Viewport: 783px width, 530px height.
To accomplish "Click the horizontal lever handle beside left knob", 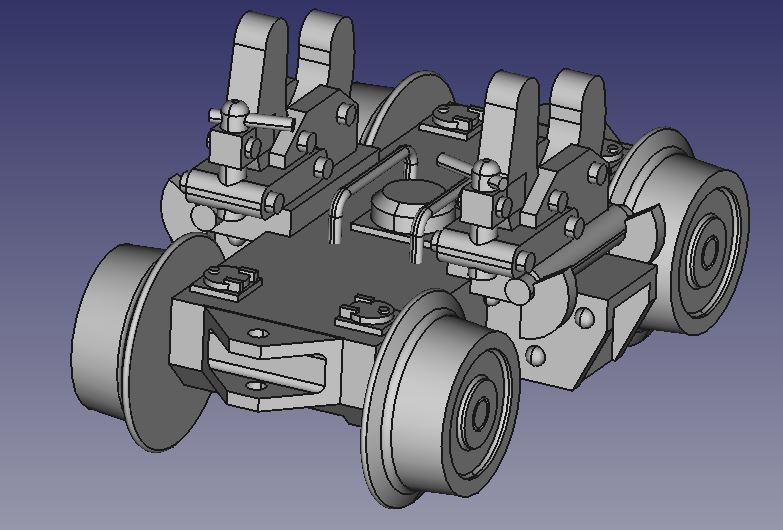I will [x=270, y=120].
